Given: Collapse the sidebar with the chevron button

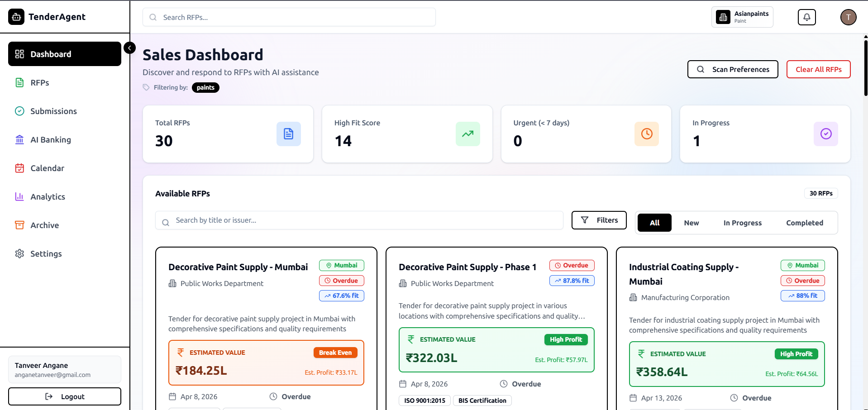Looking at the screenshot, I should (129, 48).
